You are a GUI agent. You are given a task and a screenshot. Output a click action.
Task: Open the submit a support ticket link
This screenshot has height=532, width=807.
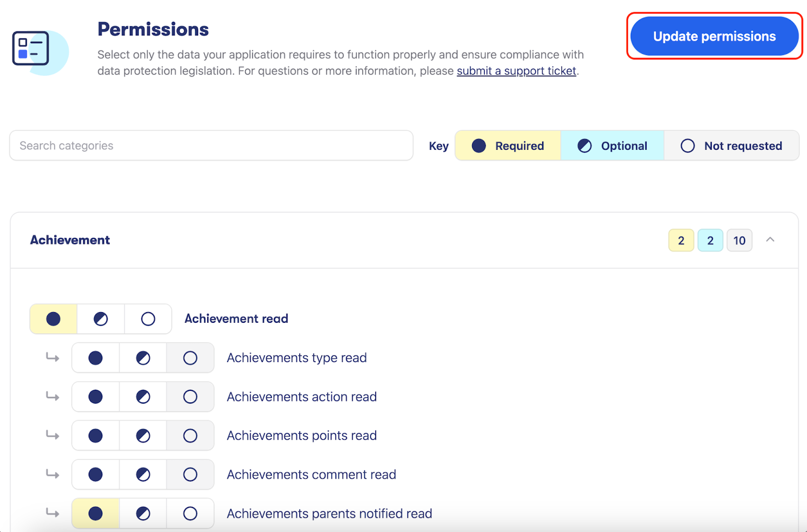pyautogui.click(x=516, y=71)
